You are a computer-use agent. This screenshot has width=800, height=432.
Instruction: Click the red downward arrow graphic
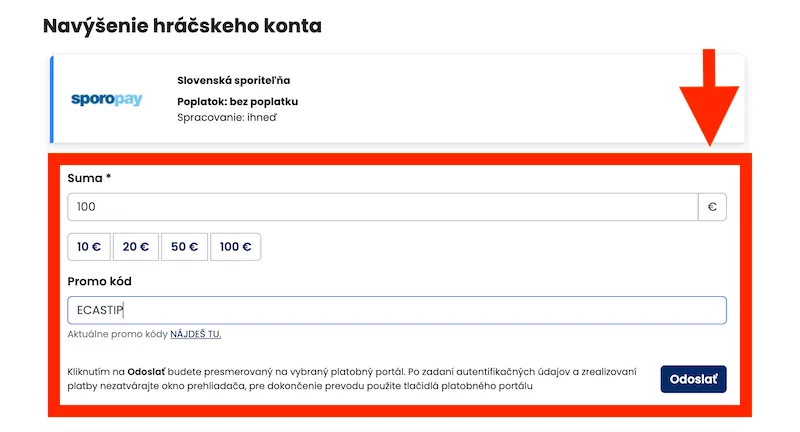(709, 97)
